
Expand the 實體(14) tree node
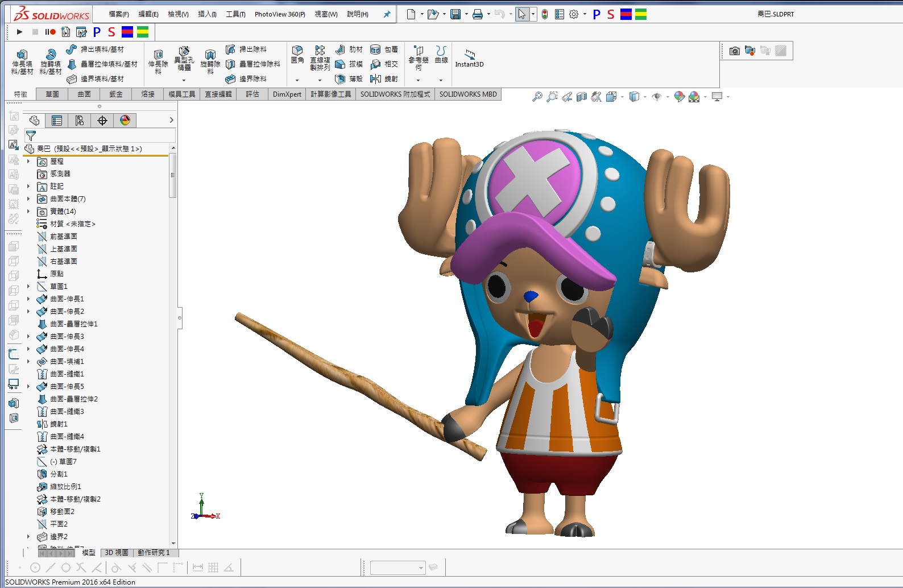tap(28, 212)
